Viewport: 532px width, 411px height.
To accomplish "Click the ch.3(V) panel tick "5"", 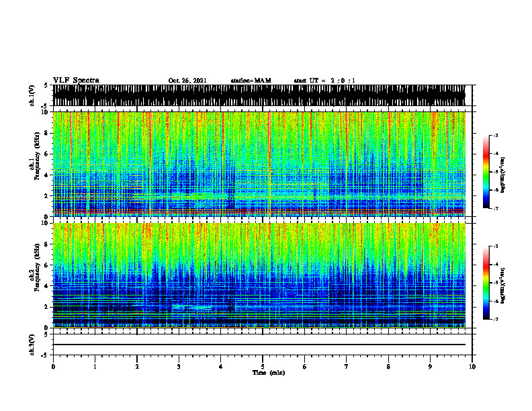I will [46, 334].
